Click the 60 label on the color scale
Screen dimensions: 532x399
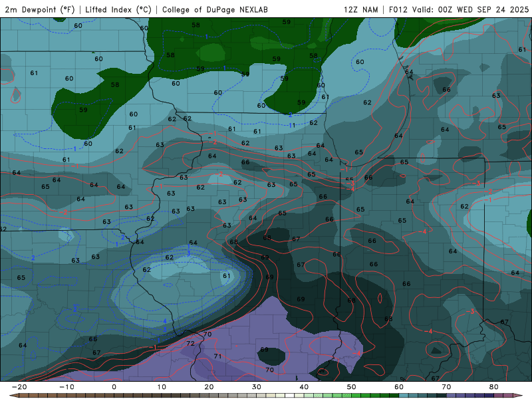coord(399,387)
